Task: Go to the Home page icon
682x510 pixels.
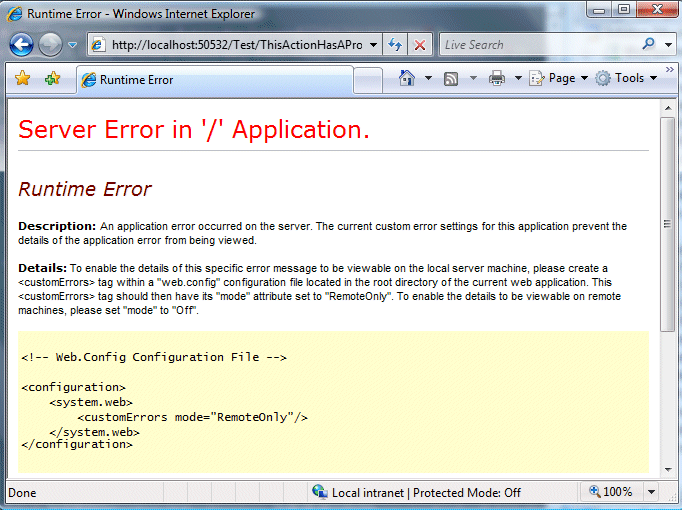Action: [x=407, y=78]
